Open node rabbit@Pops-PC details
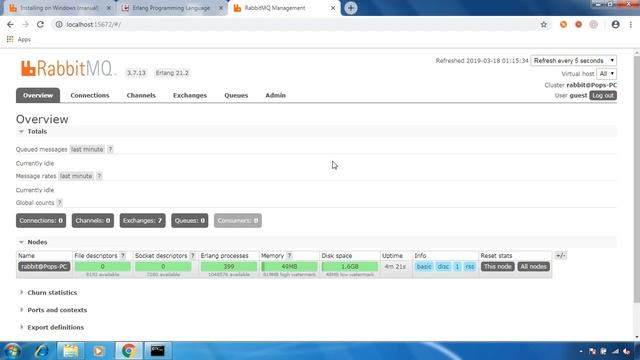Image resolution: width=640 pixels, height=360 pixels. click(x=44, y=267)
